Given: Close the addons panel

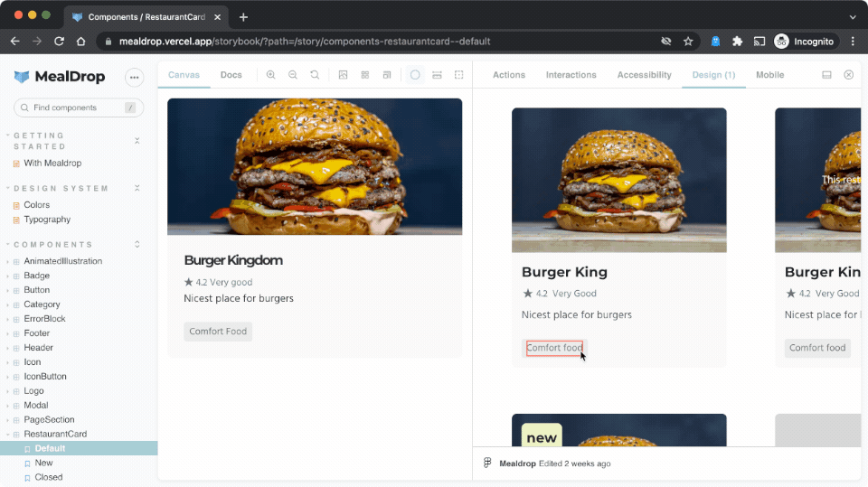Looking at the screenshot, I should click(849, 75).
